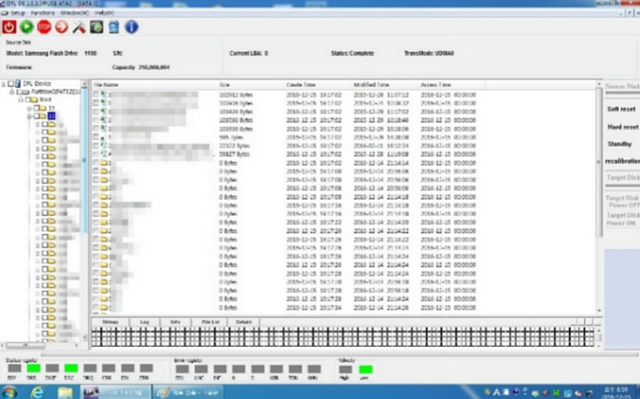The image size is (640, 399).
Task: Check the file row sized 103424 Bytes
Action: click(96, 112)
